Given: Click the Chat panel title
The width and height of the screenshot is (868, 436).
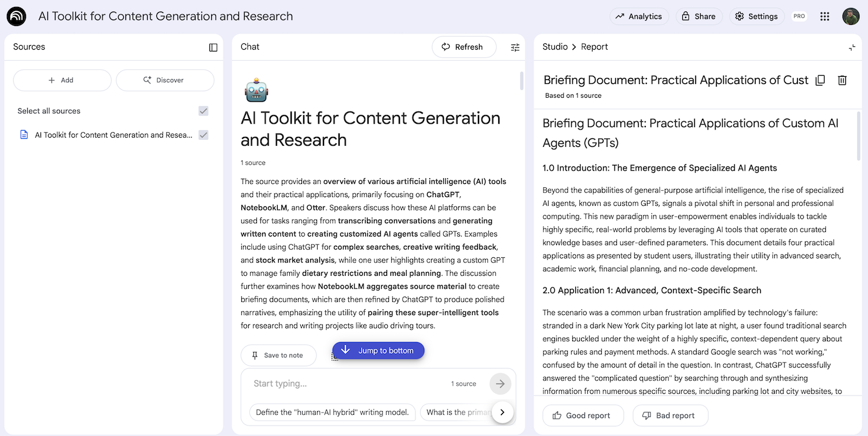Looking at the screenshot, I should point(250,47).
